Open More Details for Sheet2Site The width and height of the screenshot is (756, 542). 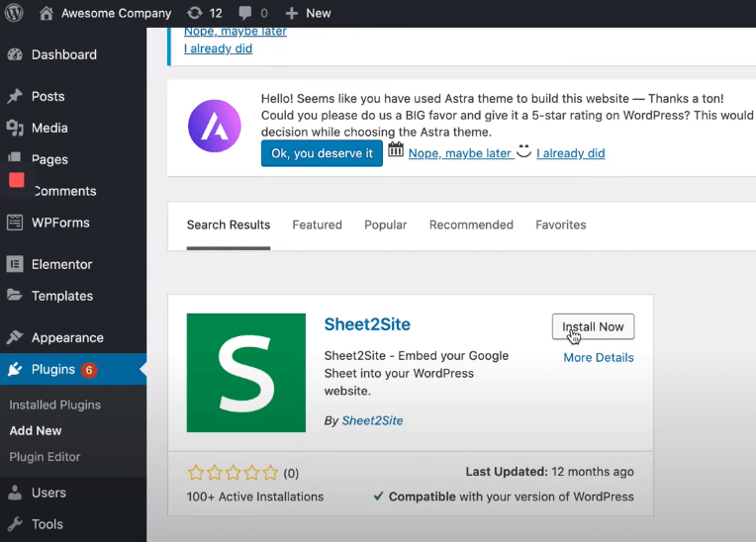(x=599, y=357)
